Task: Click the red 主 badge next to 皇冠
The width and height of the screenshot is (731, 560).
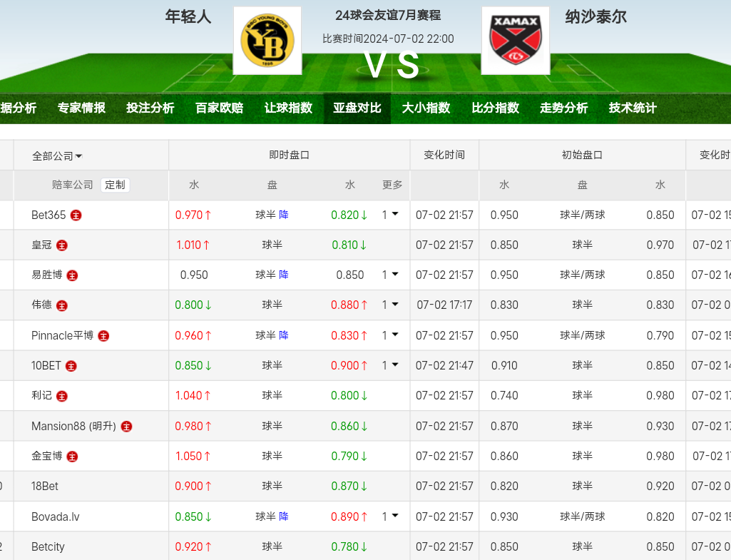Action: (x=62, y=245)
